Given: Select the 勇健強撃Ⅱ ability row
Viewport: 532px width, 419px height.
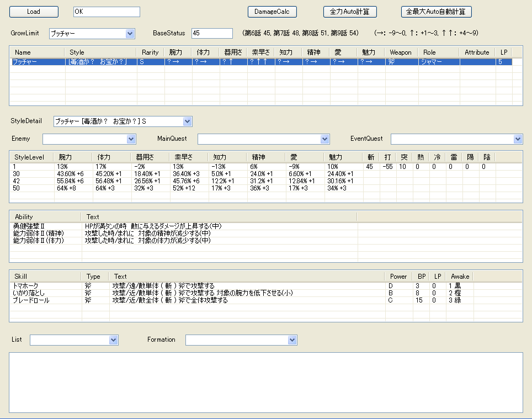Looking at the screenshot, I should 183,226.
